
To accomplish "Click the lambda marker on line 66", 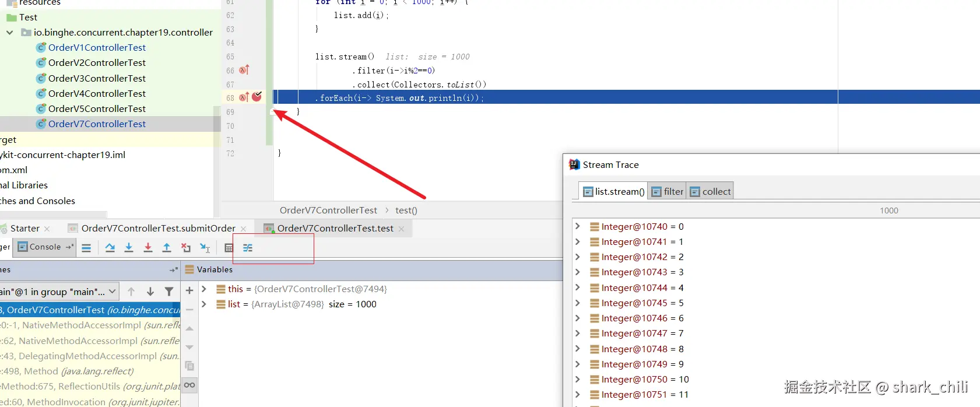I will pyautogui.click(x=244, y=70).
